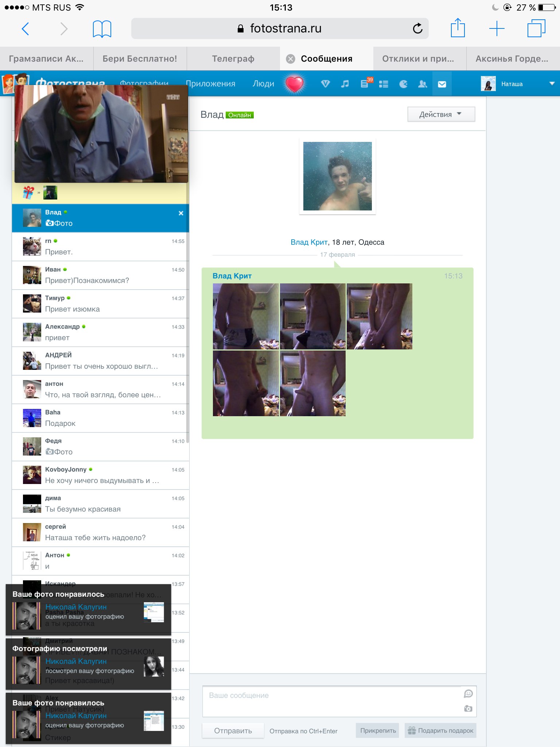Click camera icon in message box
Viewport: 560px width, 747px height.
pos(468,708)
